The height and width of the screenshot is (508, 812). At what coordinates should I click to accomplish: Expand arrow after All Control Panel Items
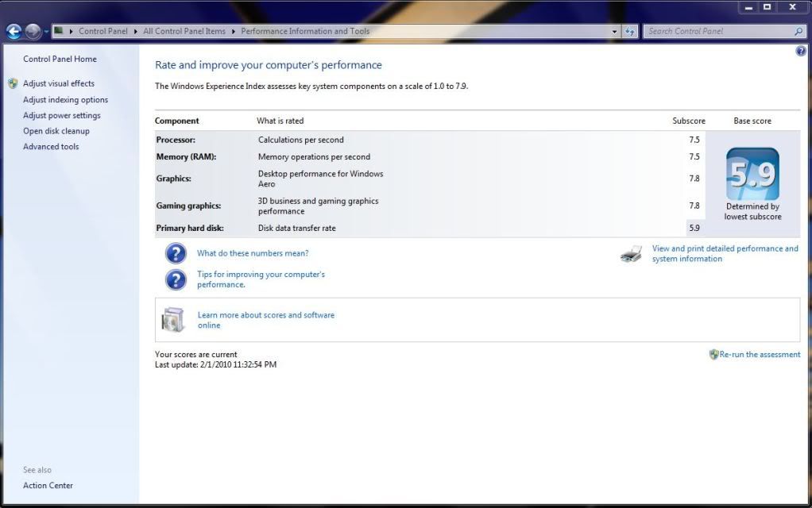(233, 32)
